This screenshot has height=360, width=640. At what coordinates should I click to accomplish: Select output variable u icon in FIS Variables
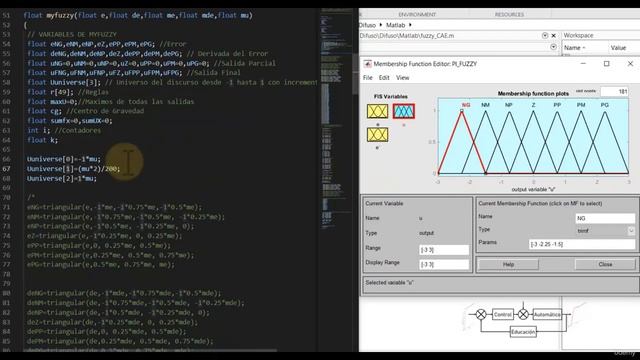click(404, 111)
